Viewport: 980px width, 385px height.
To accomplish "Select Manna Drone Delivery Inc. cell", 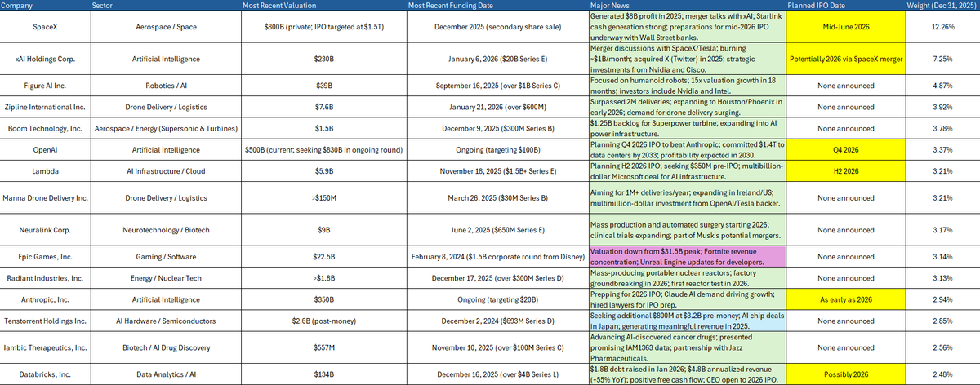I will pyautogui.click(x=46, y=197).
